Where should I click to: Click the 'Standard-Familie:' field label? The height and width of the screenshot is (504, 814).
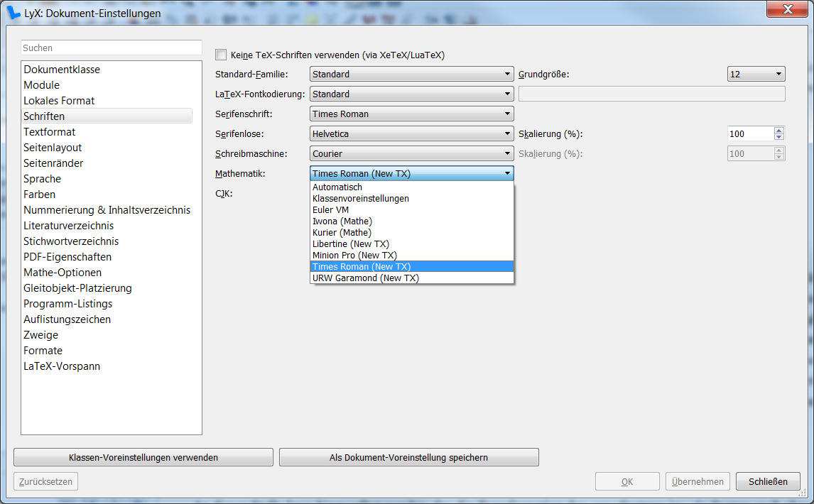coord(251,75)
